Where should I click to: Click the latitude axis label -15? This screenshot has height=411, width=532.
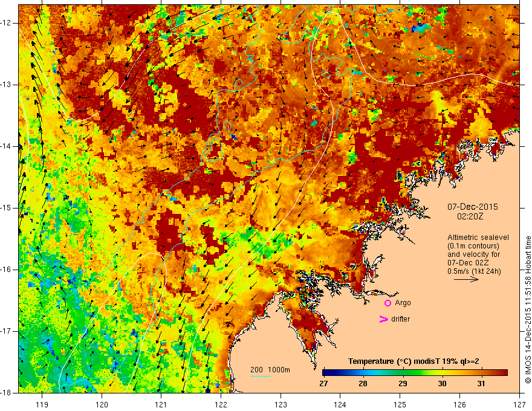7,208
